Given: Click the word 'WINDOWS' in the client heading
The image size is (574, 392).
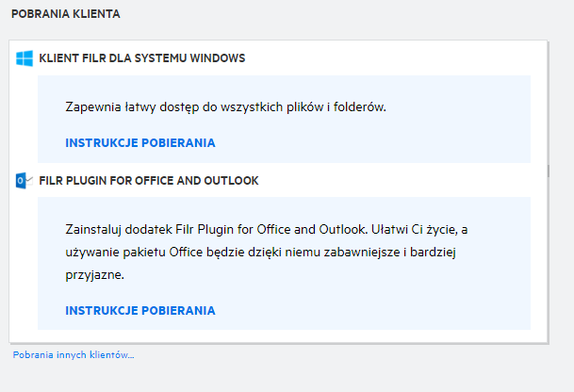Looking at the screenshot, I should (x=219, y=58).
